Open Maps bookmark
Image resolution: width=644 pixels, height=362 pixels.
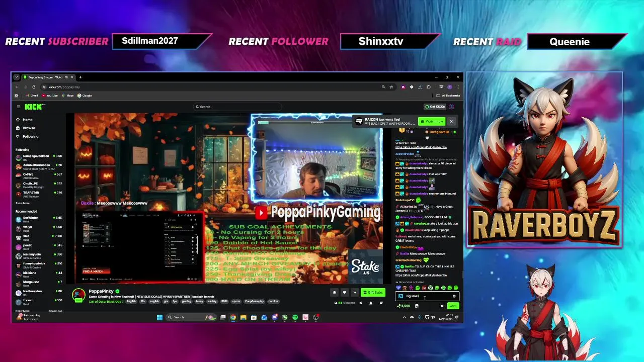click(68, 96)
